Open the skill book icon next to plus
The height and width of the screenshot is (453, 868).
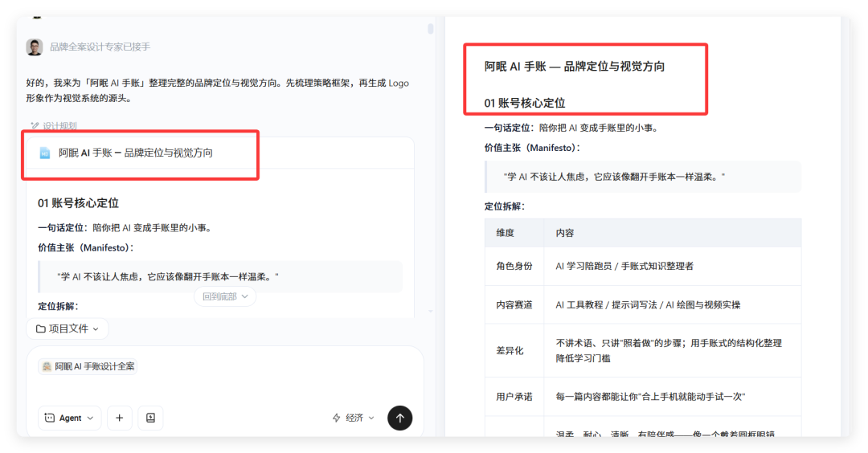point(150,418)
